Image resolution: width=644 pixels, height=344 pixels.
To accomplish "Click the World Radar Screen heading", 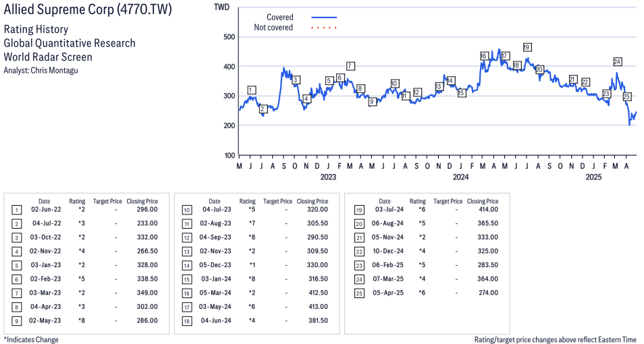I will click(48, 57).
